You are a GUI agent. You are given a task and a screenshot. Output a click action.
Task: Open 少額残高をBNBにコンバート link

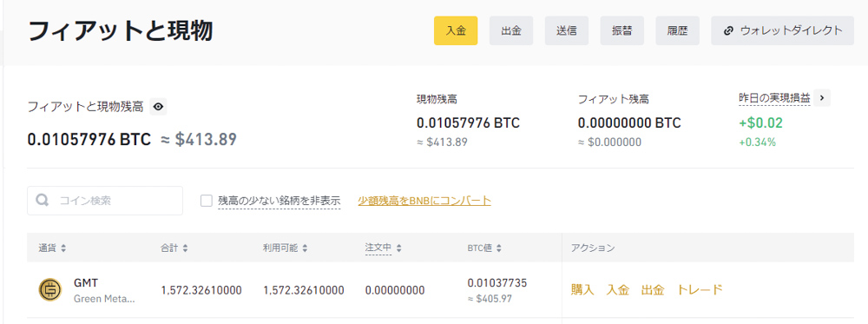click(424, 201)
